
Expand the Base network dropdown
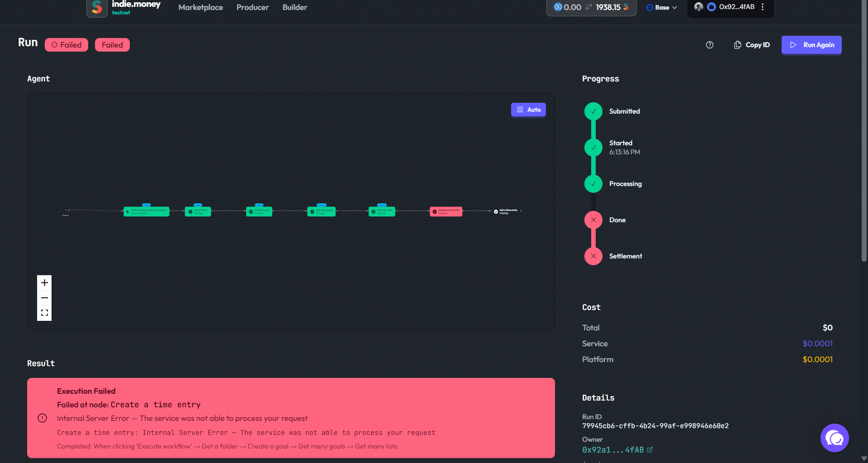pos(661,7)
